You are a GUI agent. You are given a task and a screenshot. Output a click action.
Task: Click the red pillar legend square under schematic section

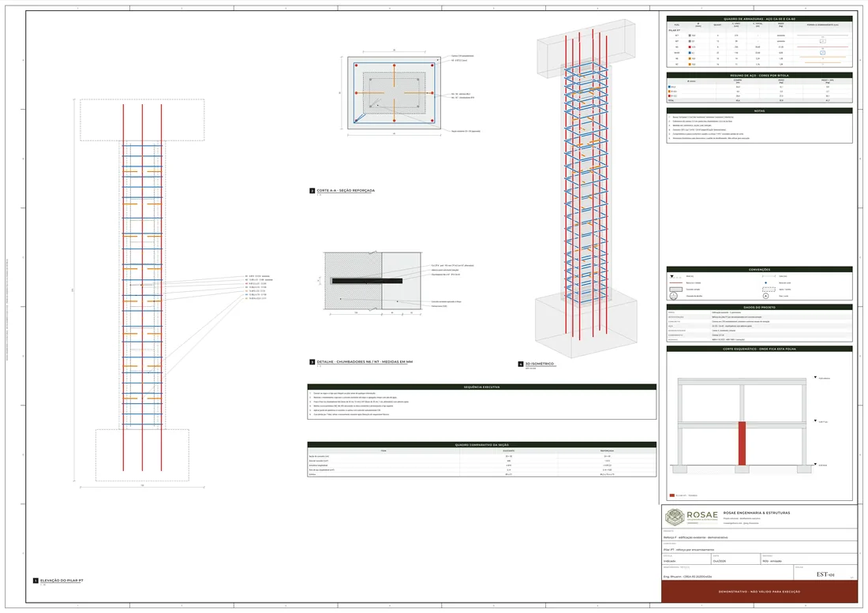[x=672, y=495]
